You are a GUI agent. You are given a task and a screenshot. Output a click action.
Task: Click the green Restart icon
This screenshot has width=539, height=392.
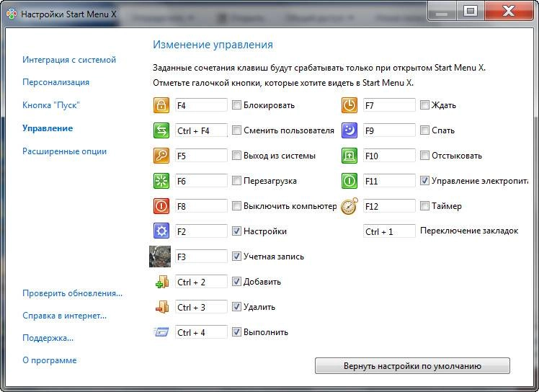point(161,181)
